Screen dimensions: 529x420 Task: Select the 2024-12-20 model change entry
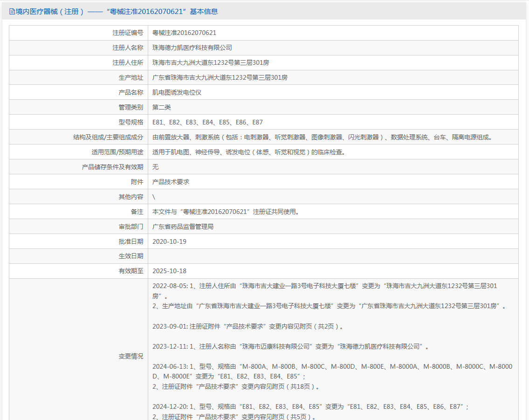click(310, 407)
